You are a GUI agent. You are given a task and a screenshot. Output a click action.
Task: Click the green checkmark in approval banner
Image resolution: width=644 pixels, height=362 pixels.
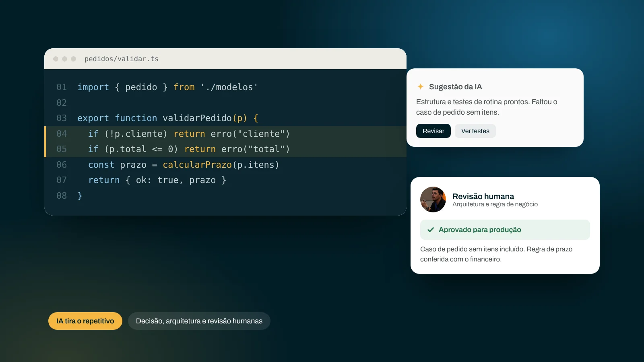pyautogui.click(x=431, y=230)
